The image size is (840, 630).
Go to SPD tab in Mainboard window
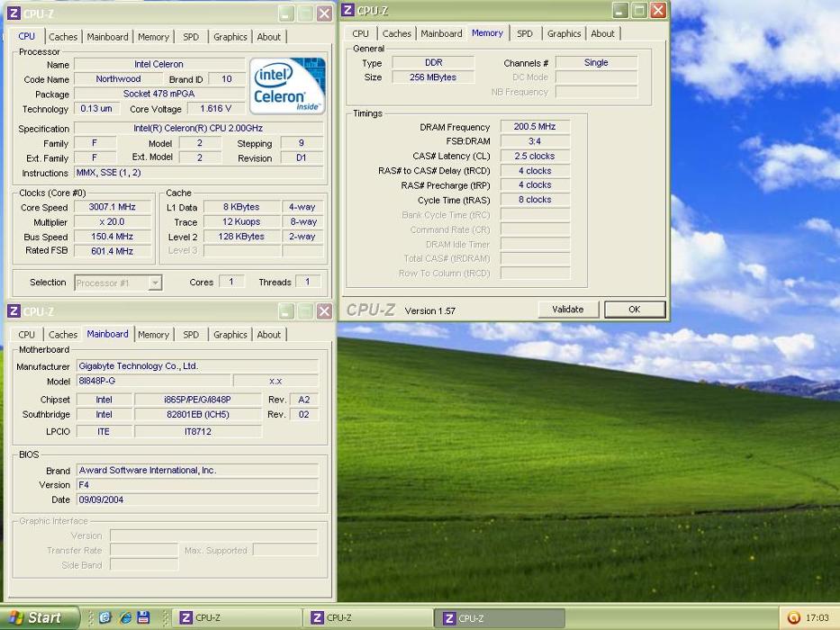point(191,335)
